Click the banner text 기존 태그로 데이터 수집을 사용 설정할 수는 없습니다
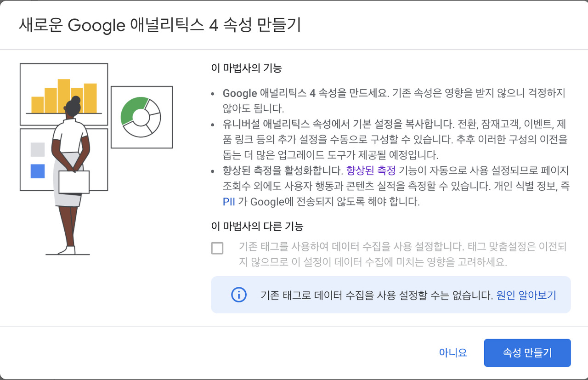Viewport: 588px width, 380px height. tap(377, 295)
